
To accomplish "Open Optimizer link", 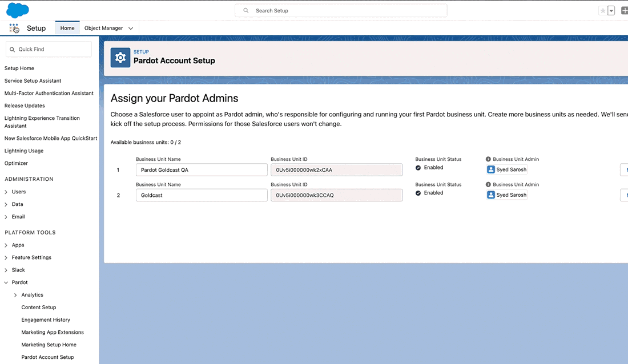I will click(x=16, y=163).
